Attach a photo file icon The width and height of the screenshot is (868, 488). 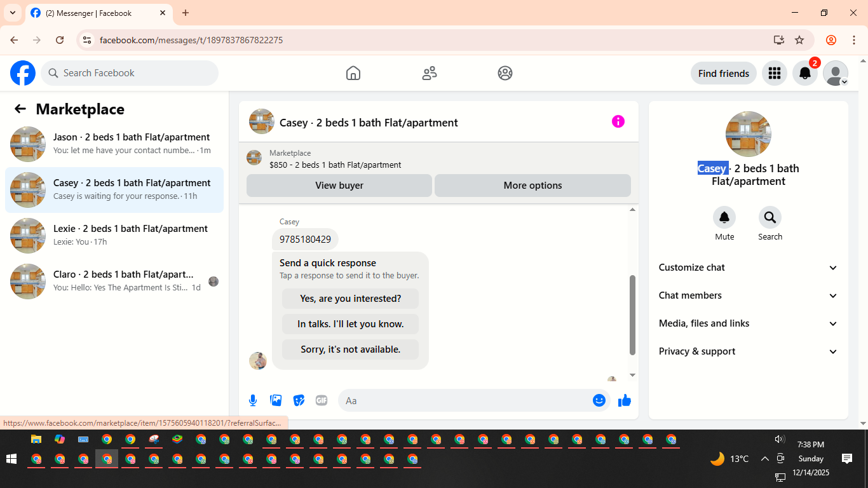pos(276,400)
